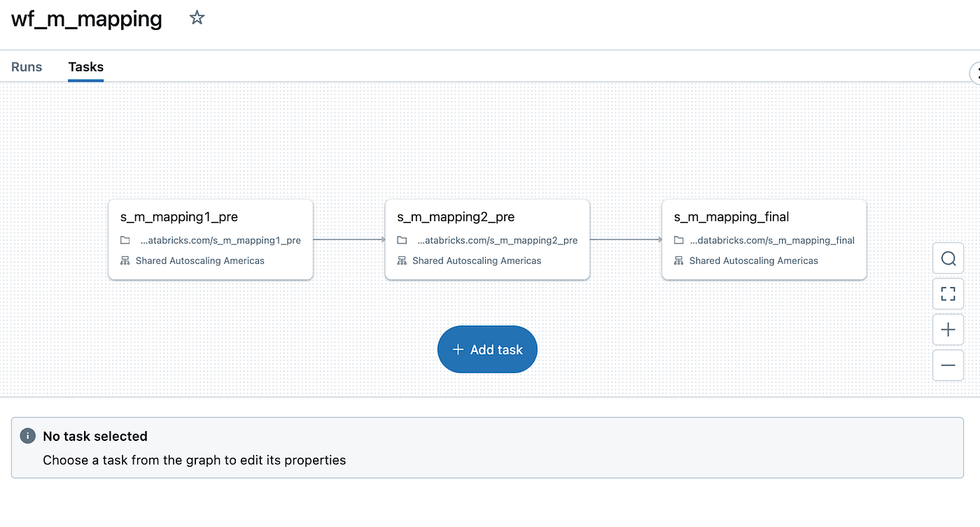The image size is (980, 527).
Task: Select the Tasks tab
Action: coord(86,67)
